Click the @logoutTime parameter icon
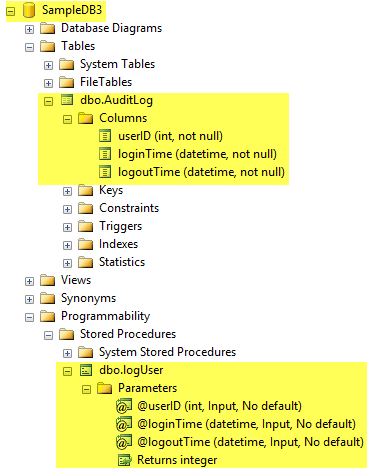The image size is (369, 469). [124, 442]
